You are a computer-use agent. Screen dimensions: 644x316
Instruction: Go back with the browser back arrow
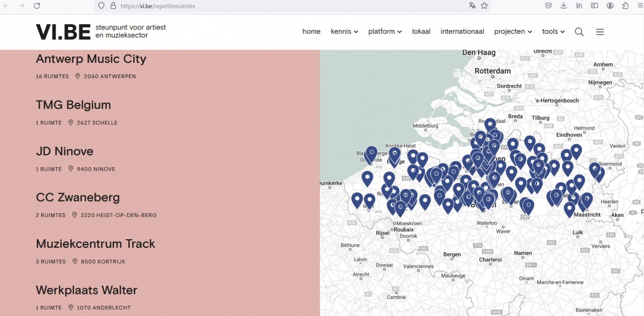(7, 5)
